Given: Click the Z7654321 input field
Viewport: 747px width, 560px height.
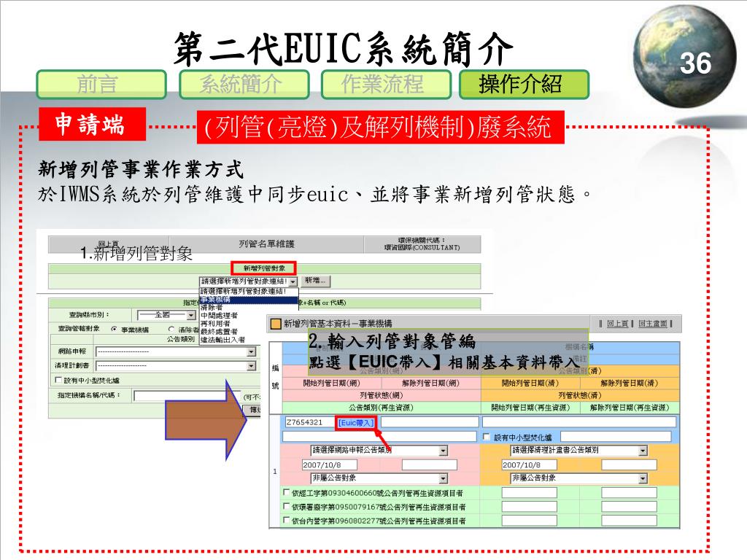Looking at the screenshot, I should tap(310, 422).
